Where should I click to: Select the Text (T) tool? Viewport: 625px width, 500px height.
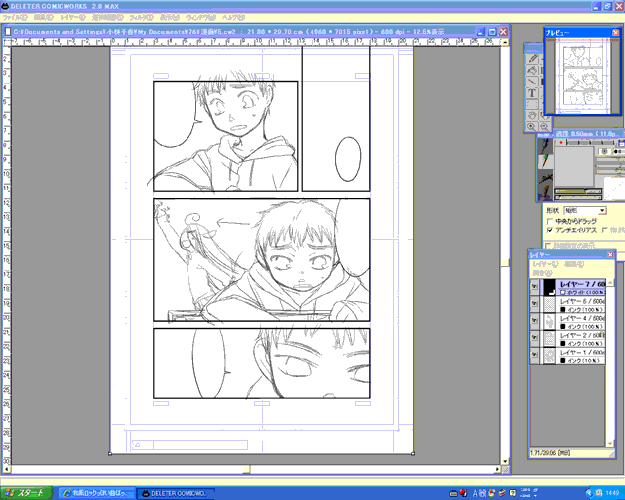pyautogui.click(x=532, y=93)
